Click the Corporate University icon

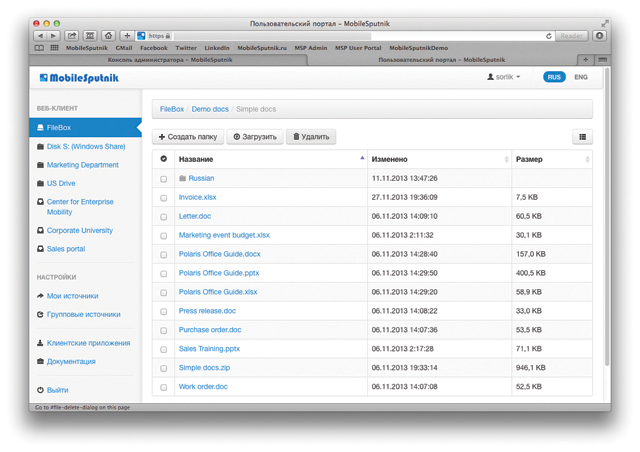pos(40,230)
